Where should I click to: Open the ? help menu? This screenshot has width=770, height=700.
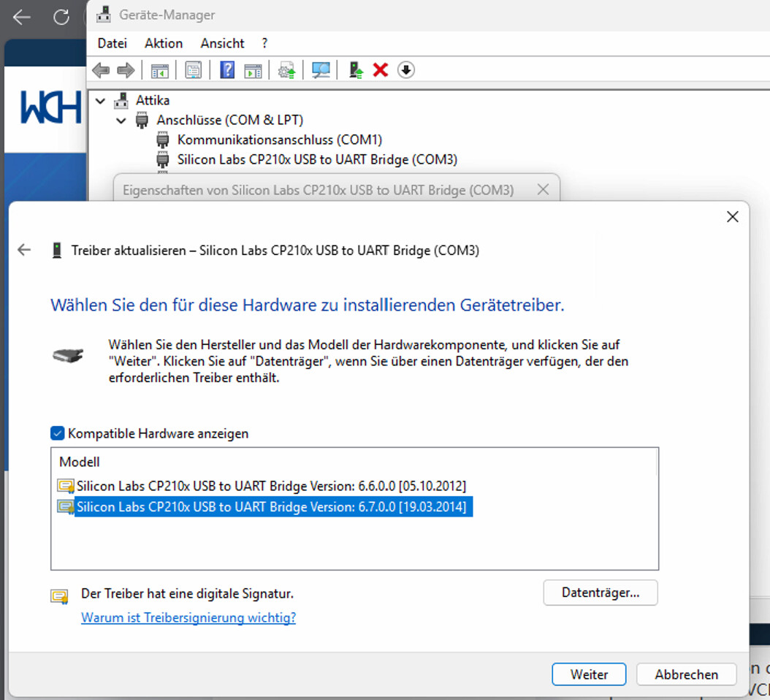[x=264, y=43]
